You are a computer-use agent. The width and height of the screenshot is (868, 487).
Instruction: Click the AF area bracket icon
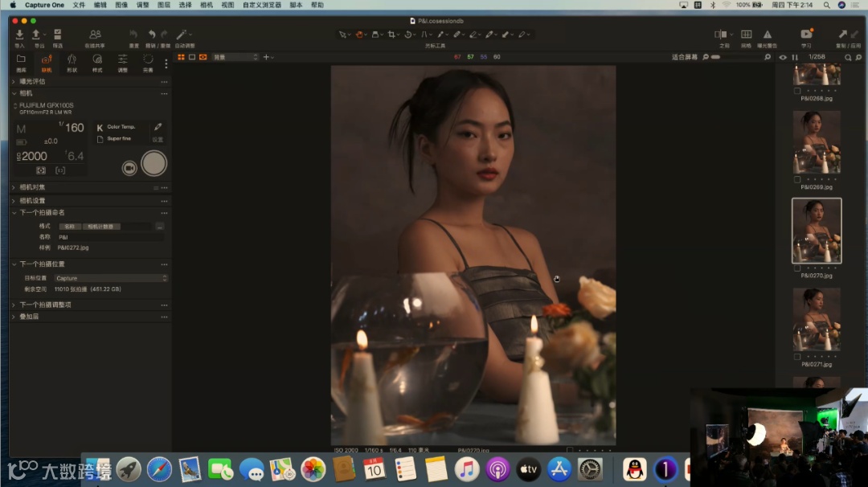(60, 170)
